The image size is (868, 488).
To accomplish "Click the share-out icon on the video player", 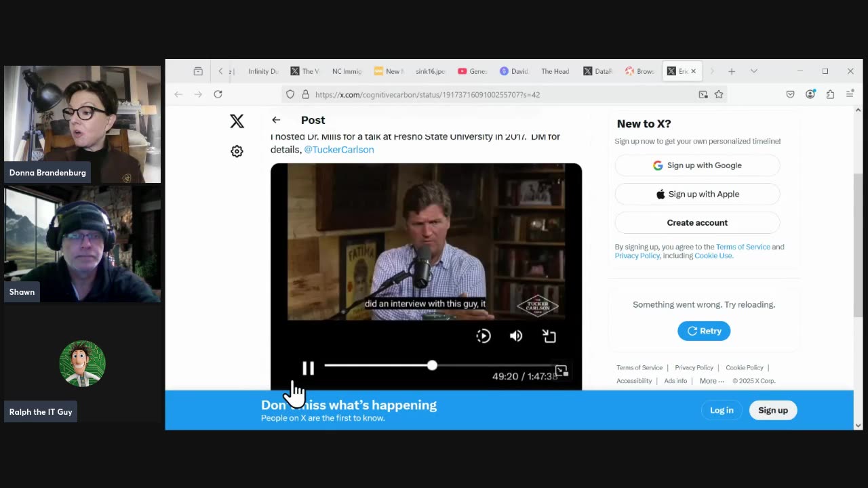I will point(549,335).
